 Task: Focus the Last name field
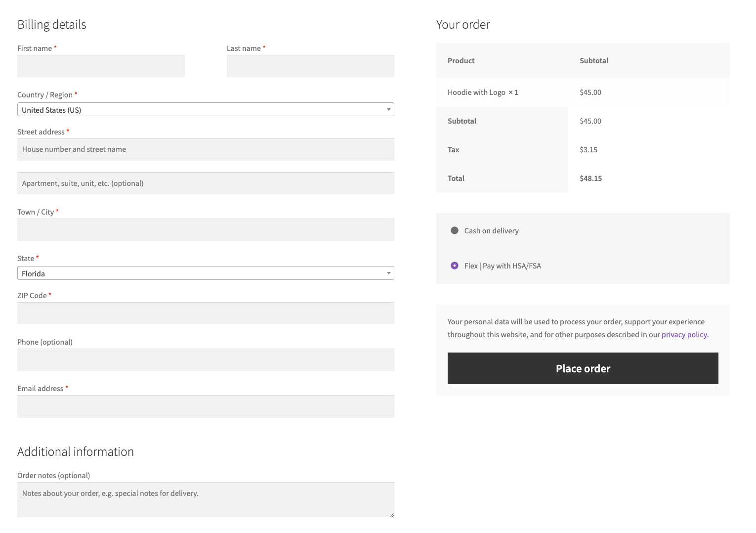310,66
